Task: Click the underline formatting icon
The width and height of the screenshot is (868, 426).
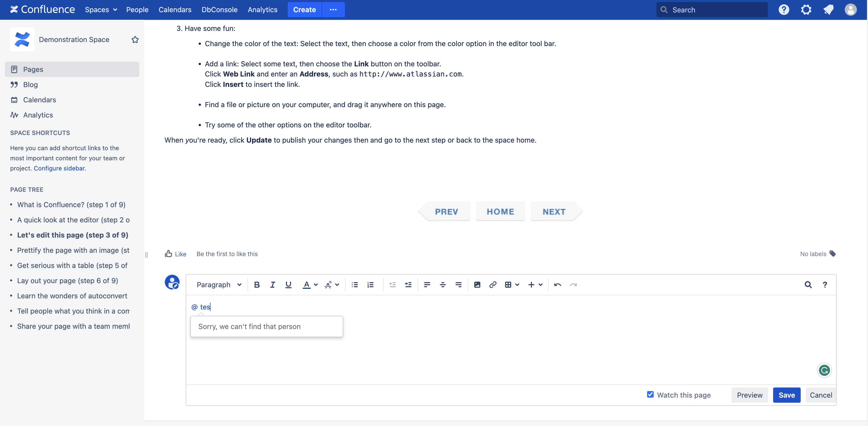Action: pos(288,285)
